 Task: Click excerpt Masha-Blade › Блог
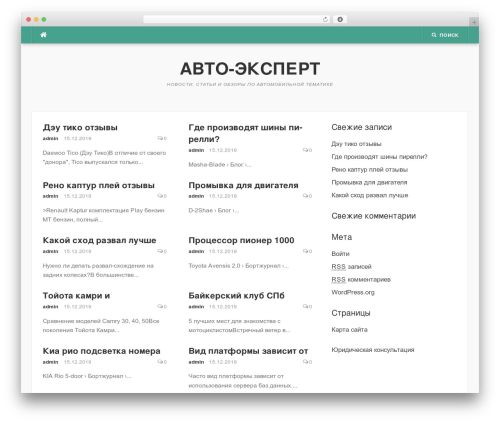coord(220,165)
